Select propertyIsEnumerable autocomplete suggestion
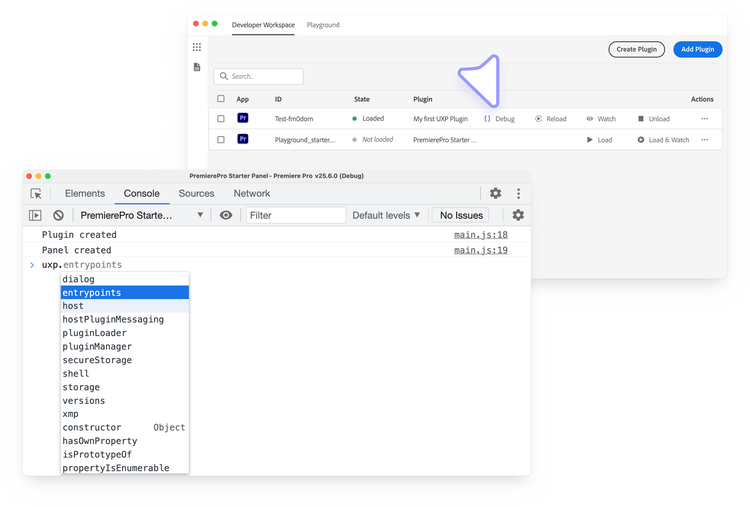Viewport: 750px width, 507px height. [x=125, y=467]
